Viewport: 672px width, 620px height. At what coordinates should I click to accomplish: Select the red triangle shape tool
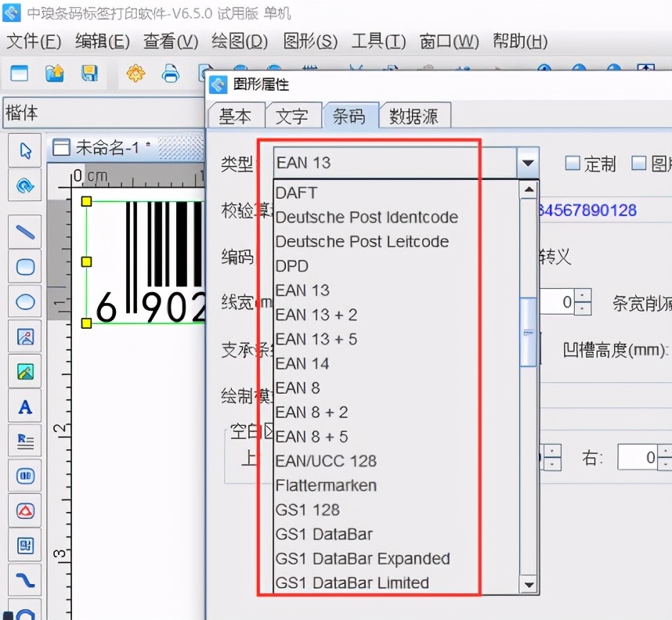coord(25,510)
